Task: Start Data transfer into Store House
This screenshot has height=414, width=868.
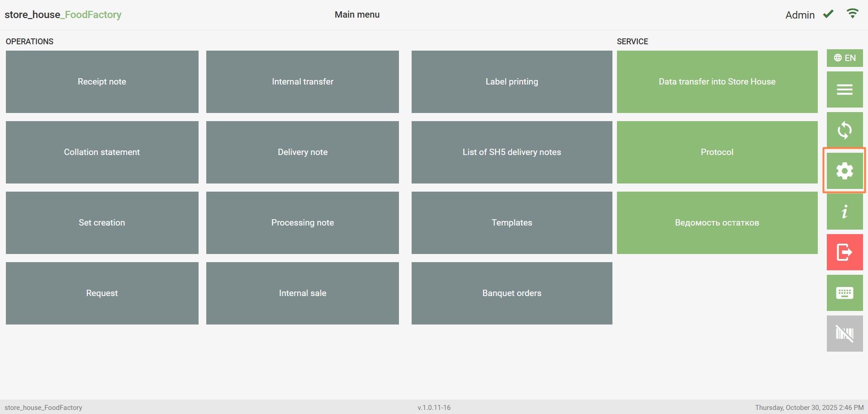Action: pyautogui.click(x=717, y=82)
